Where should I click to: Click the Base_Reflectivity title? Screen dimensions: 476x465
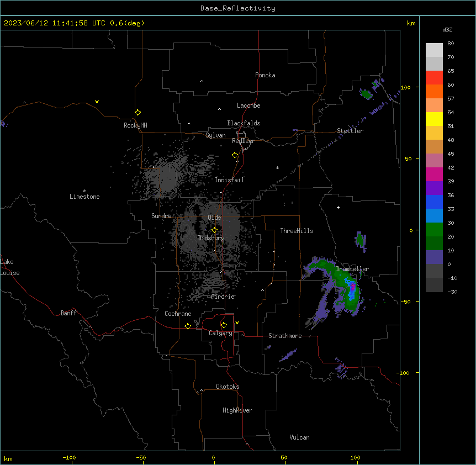pos(238,8)
